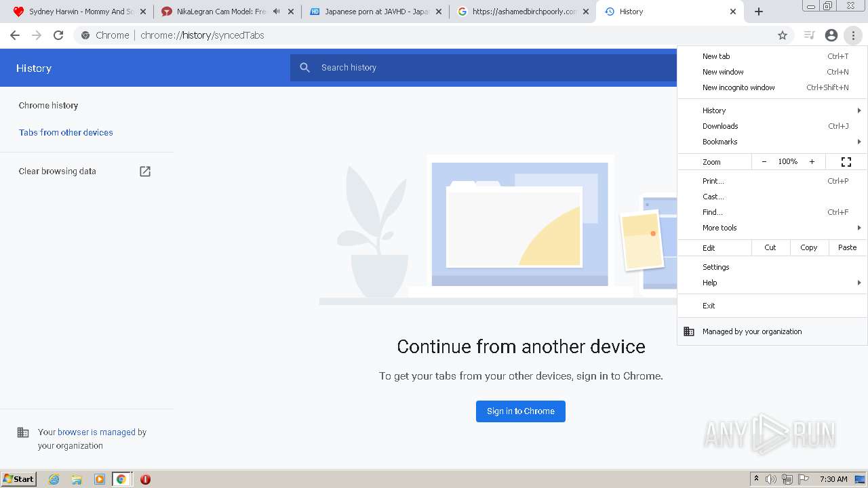The image size is (868, 488).
Task: Click the Chrome icon in the taskbar
Action: [x=121, y=479]
